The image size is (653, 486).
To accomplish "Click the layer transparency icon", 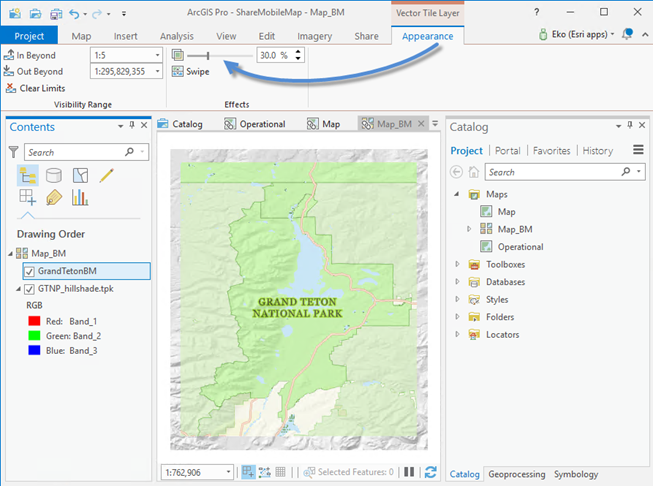I will tap(177, 55).
